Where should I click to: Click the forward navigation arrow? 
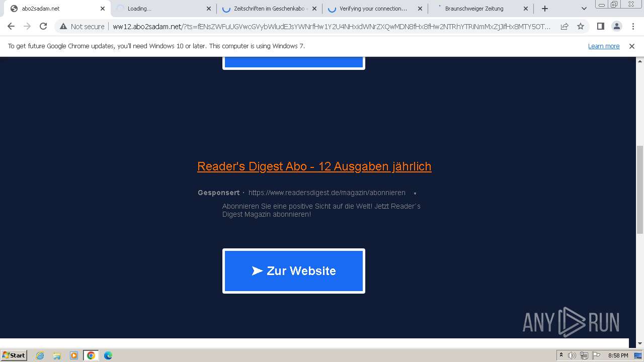(x=27, y=27)
